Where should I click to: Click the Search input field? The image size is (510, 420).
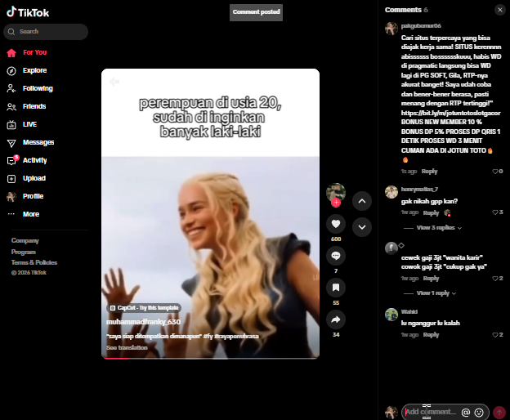[46, 32]
